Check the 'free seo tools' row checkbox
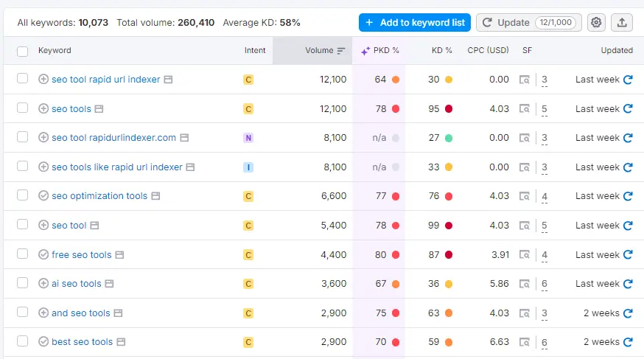 [23, 254]
